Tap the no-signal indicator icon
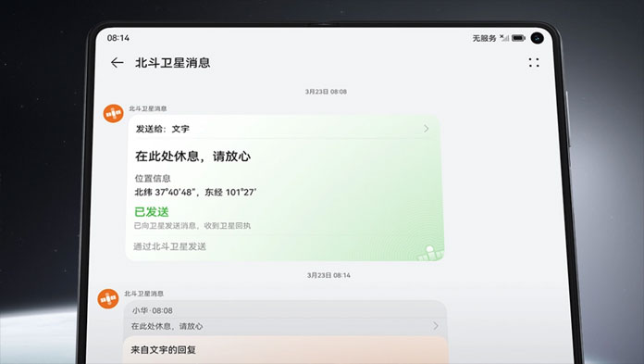The image size is (644, 364). (504, 38)
